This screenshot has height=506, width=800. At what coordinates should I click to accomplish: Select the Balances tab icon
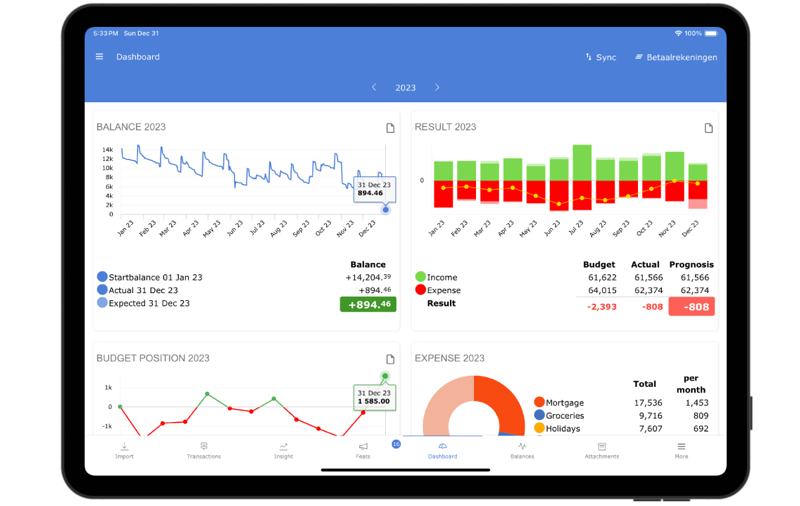pos(522,450)
